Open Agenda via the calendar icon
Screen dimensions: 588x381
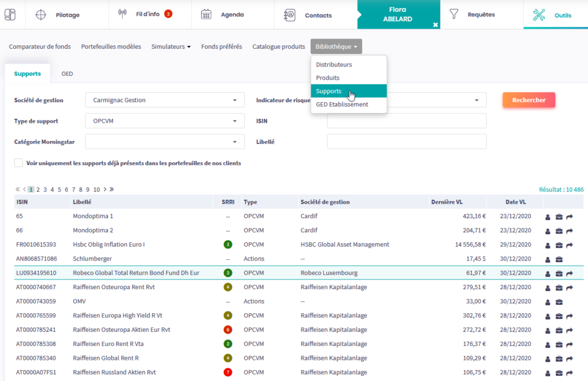206,15
